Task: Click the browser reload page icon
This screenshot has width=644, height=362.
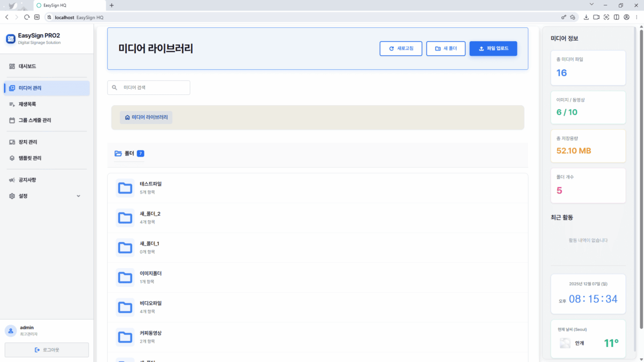Action: (x=27, y=17)
